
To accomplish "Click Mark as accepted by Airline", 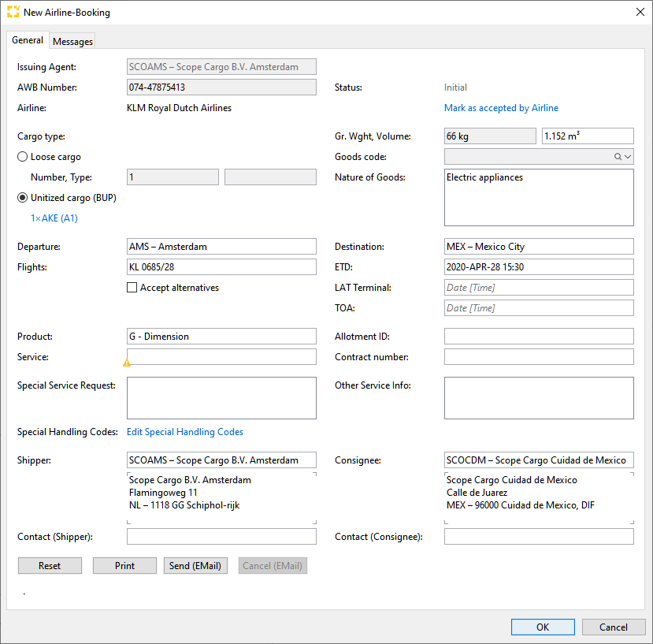I will coord(501,107).
